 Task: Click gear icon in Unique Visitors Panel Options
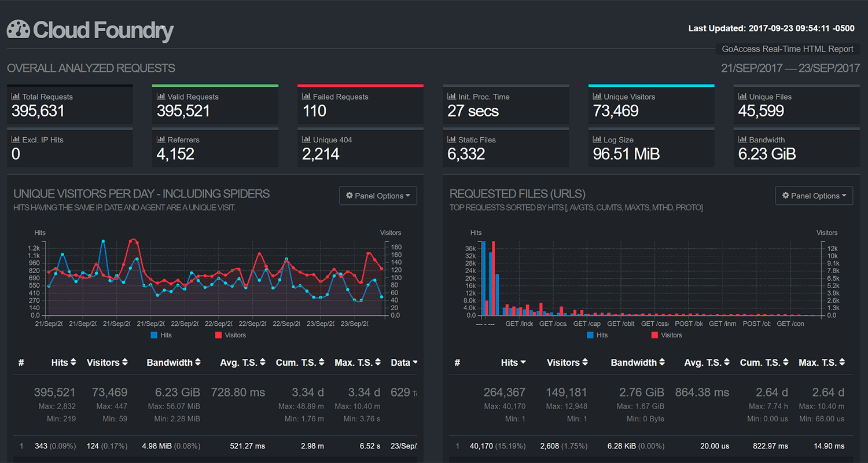pos(350,196)
